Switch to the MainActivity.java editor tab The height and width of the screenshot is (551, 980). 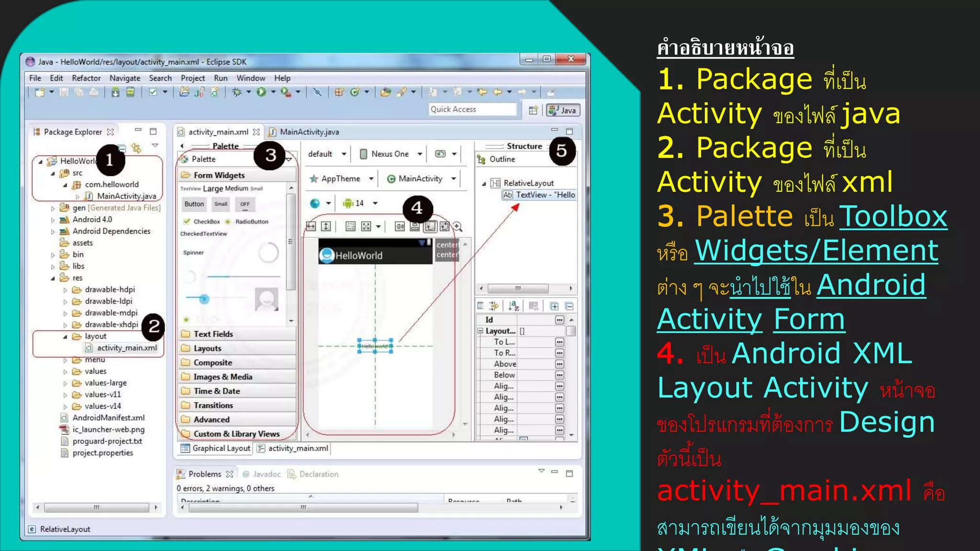(304, 132)
